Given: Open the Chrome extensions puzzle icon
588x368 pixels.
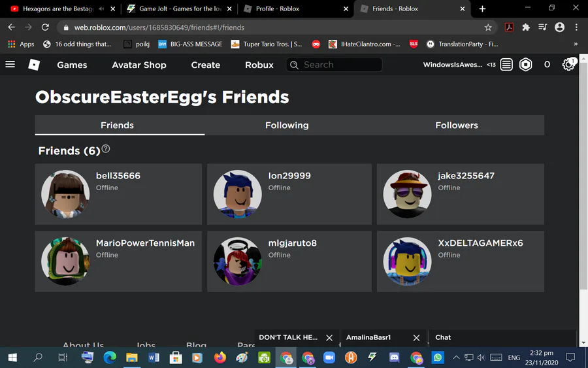Looking at the screenshot, I should coord(526,27).
